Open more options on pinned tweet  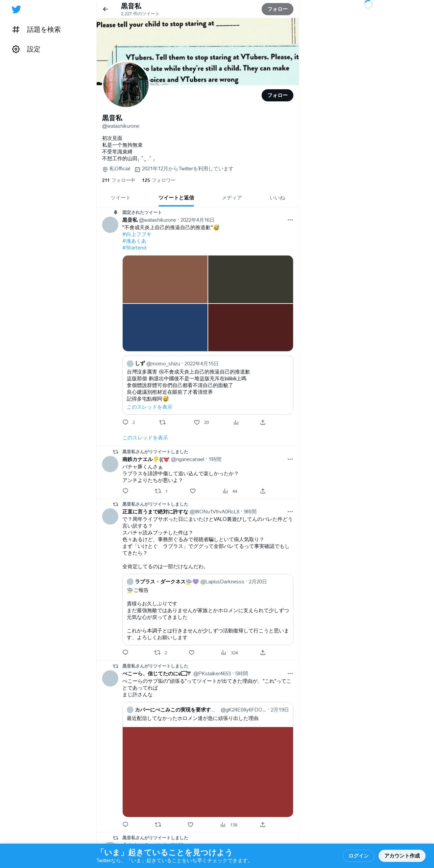pos(290,220)
